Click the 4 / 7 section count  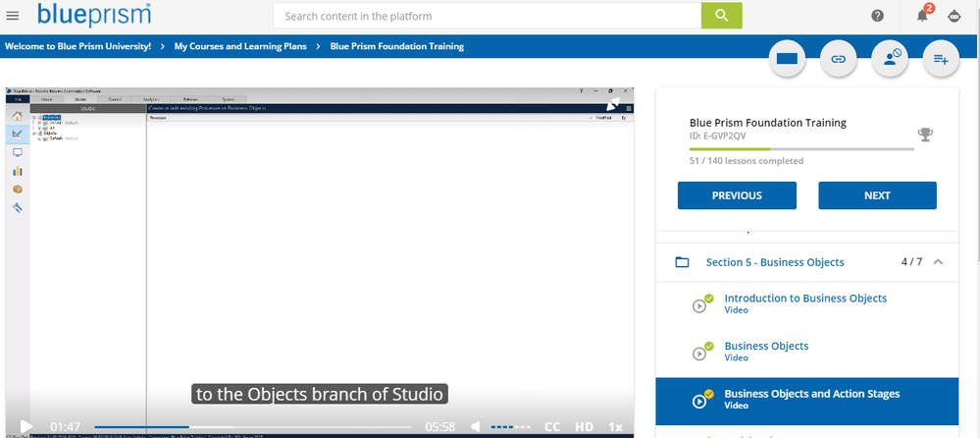911,261
